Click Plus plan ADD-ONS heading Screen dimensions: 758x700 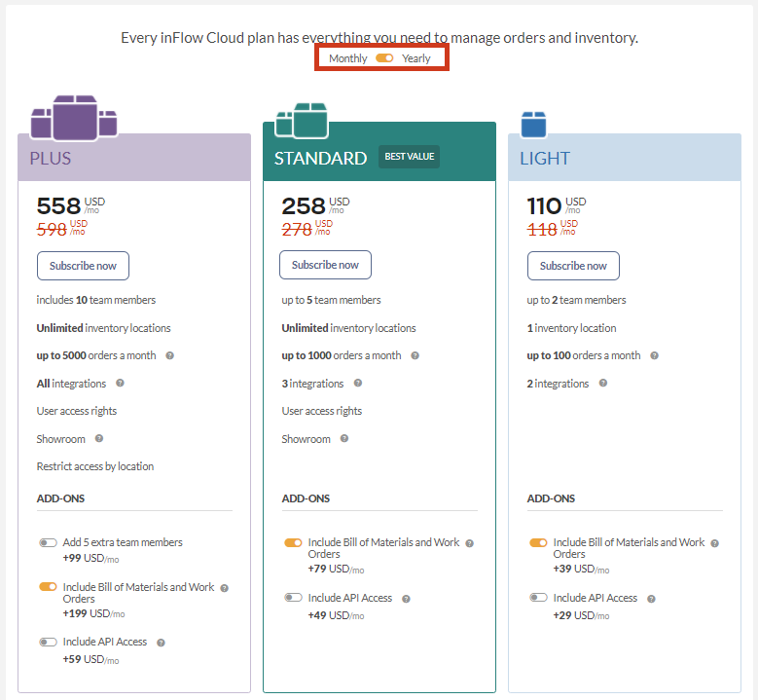60,498
